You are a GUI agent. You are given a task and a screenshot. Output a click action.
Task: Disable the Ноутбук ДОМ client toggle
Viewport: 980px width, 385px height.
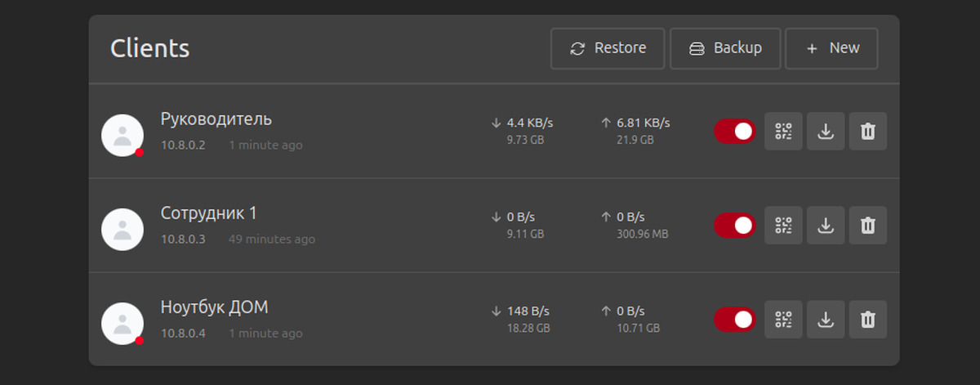click(x=735, y=320)
